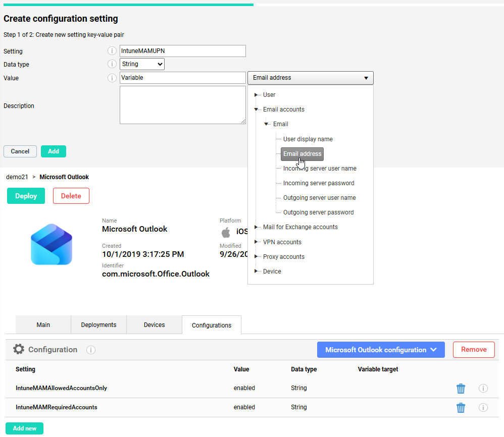
Task: Collapse the Email subnode
Action: tap(266, 124)
